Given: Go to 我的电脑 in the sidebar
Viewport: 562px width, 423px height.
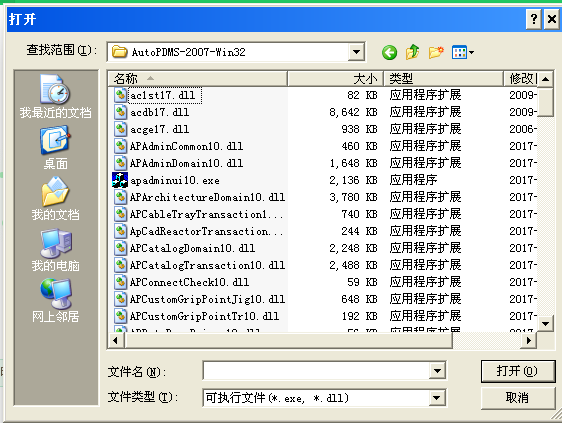Looking at the screenshot, I should 56,250.
